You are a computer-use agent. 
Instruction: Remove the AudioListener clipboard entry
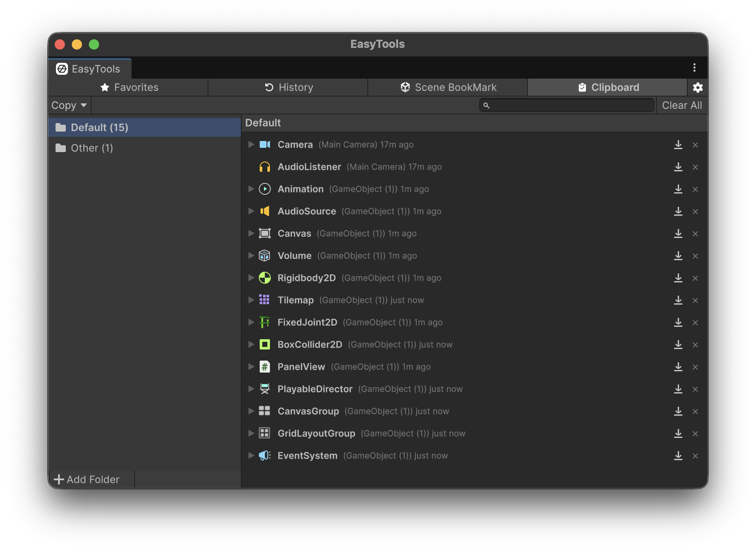pos(695,167)
